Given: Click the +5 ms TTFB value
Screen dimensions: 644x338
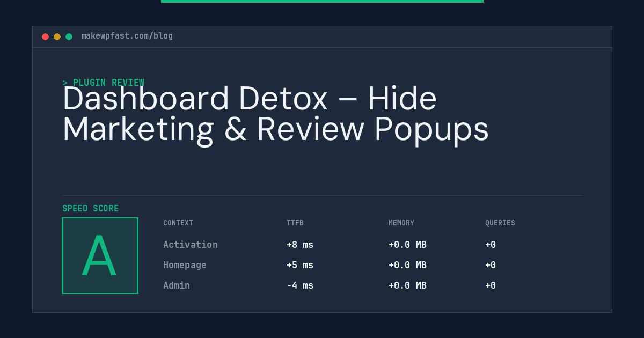Looking at the screenshot, I should (x=300, y=265).
